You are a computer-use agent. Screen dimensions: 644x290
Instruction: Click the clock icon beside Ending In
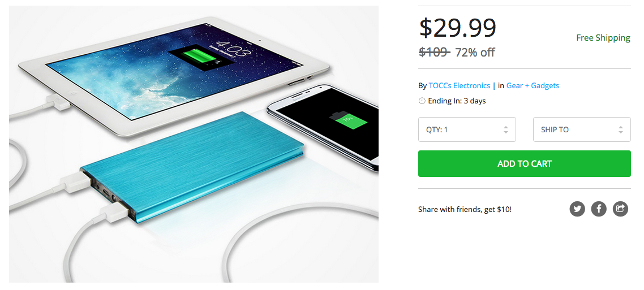(422, 101)
